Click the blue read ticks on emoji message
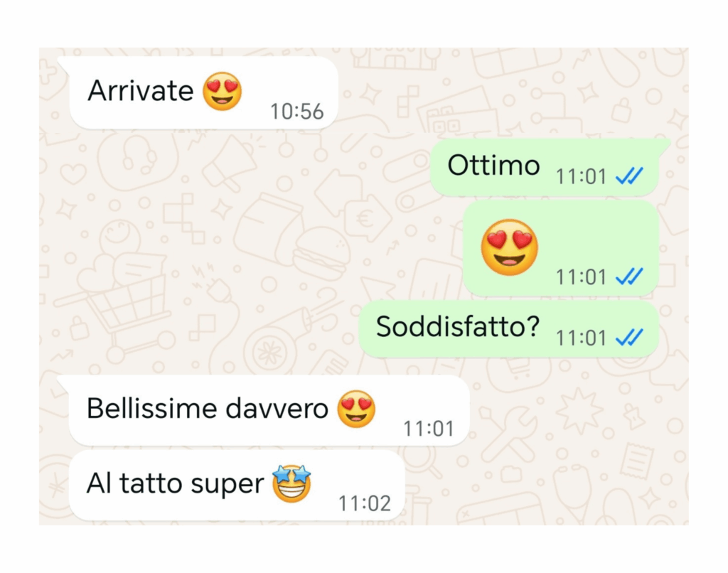728x573 pixels. coord(630,277)
